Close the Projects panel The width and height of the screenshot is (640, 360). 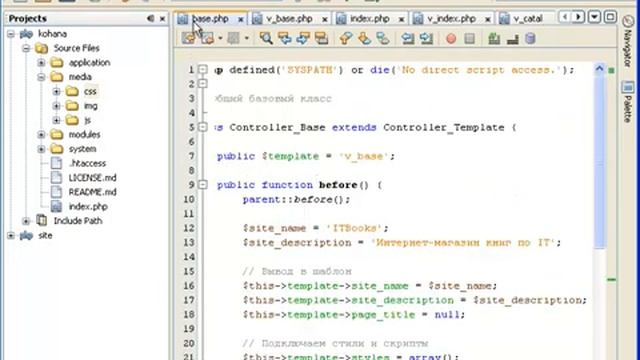click(x=162, y=19)
